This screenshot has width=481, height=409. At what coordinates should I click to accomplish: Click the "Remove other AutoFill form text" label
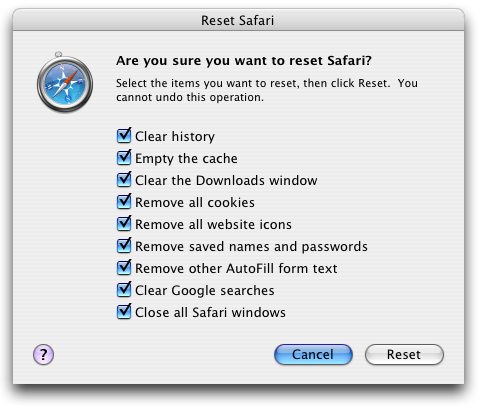(x=236, y=268)
